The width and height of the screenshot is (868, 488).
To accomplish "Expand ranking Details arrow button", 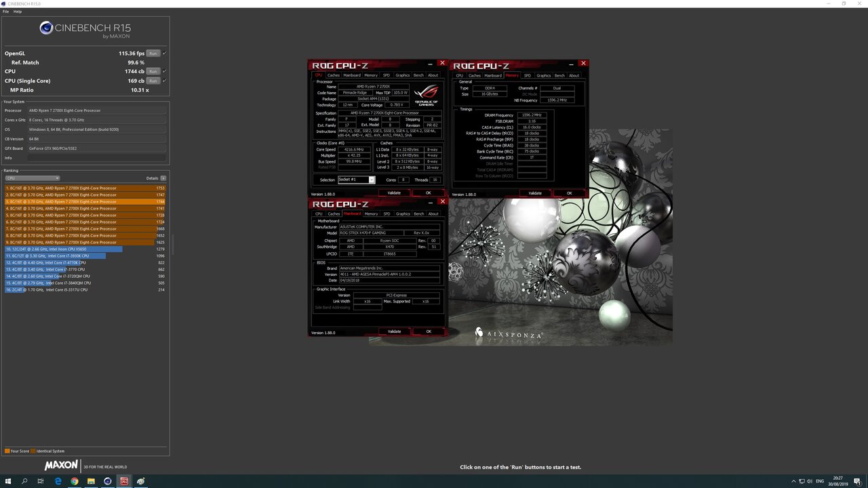I will [163, 178].
